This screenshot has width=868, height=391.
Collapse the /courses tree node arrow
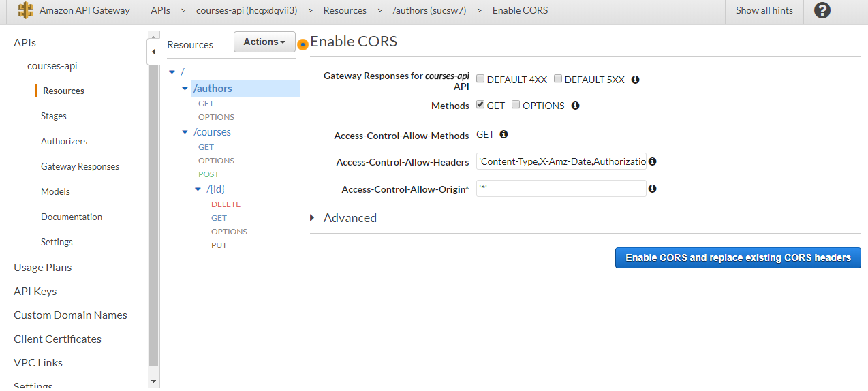click(185, 132)
